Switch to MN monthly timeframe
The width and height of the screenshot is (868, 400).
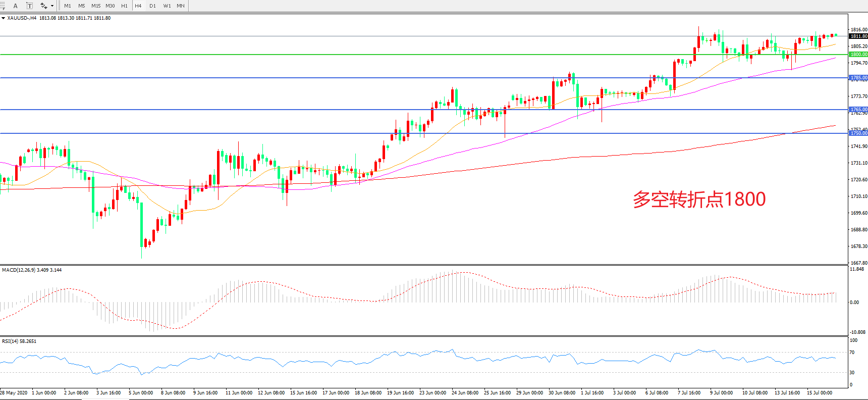click(181, 6)
